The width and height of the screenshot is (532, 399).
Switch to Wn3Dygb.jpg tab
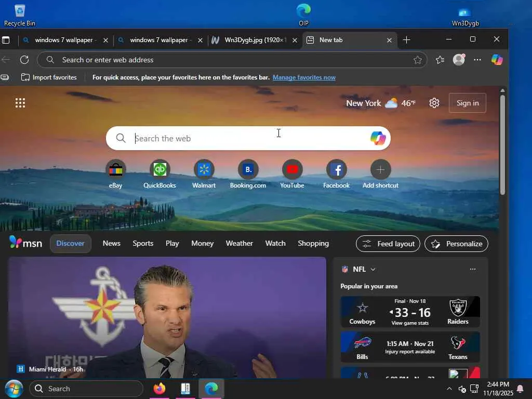point(255,40)
